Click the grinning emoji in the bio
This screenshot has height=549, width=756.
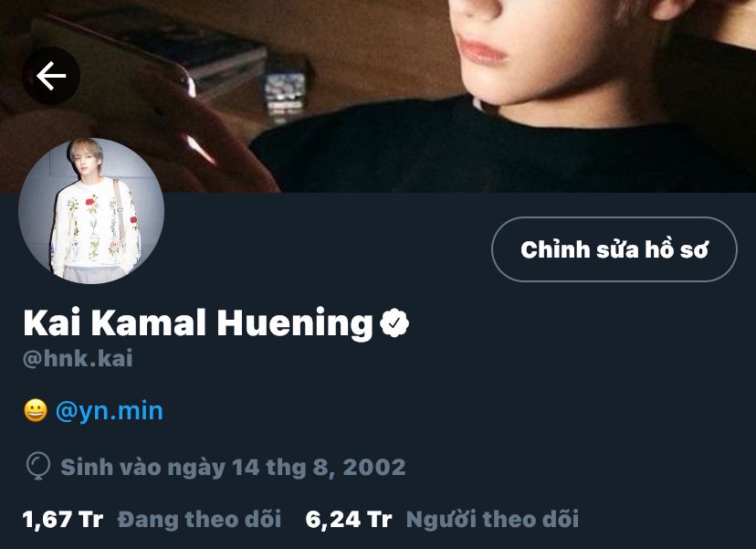coord(36,410)
